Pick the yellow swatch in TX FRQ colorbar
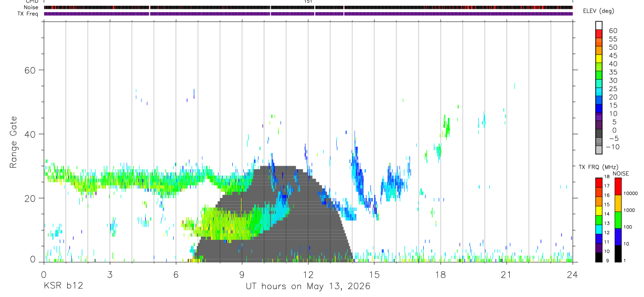Screen dimensions: 644x297 click(599, 210)
